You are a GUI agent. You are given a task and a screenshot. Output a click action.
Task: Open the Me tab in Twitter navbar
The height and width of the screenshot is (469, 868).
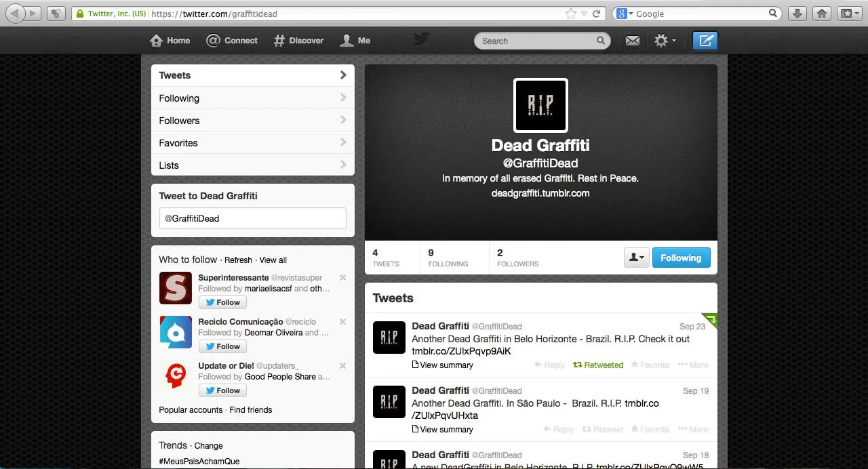point(355,41)
